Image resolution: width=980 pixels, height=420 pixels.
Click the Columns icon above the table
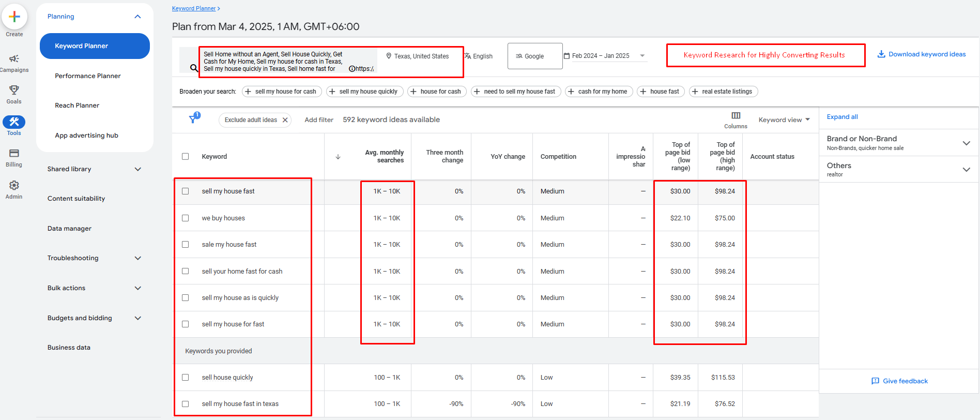736,116
